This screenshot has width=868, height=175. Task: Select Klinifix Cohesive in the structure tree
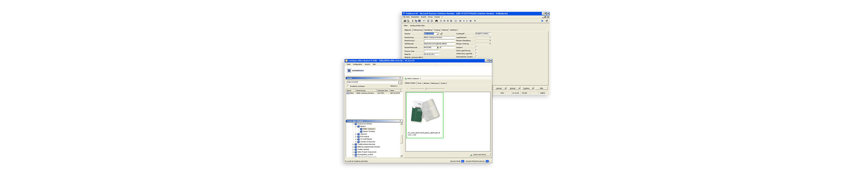(369, 129)
